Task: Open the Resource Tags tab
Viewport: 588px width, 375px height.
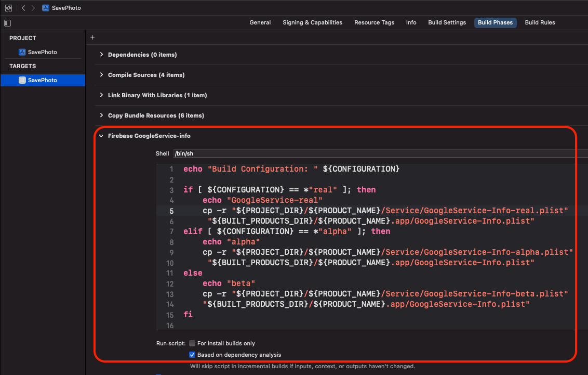Action: (x=374, y=22)
